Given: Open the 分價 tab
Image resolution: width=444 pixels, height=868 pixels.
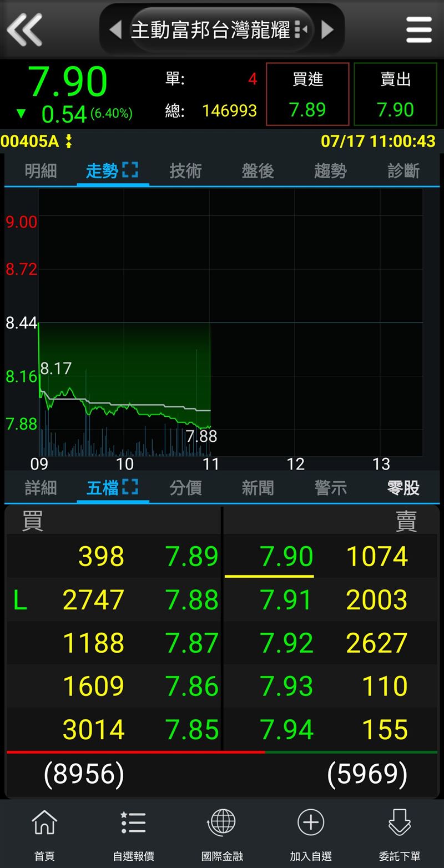Looking at the screenshot, I should [x=185, y=488].
